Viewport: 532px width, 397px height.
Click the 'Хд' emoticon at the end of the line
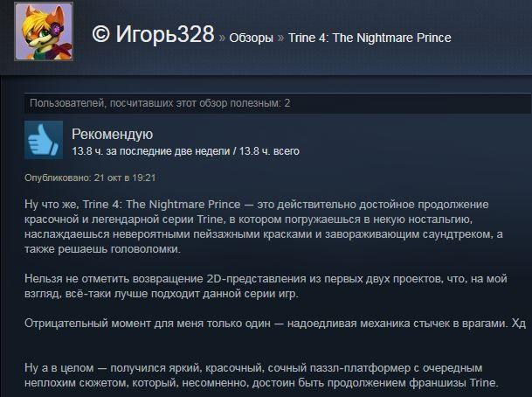[518, 324]
